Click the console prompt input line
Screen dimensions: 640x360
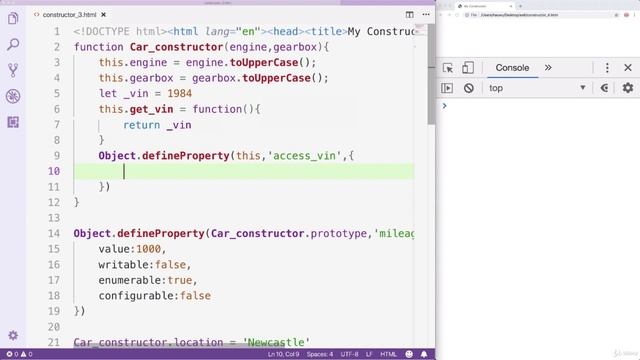(x=541, y=106)
